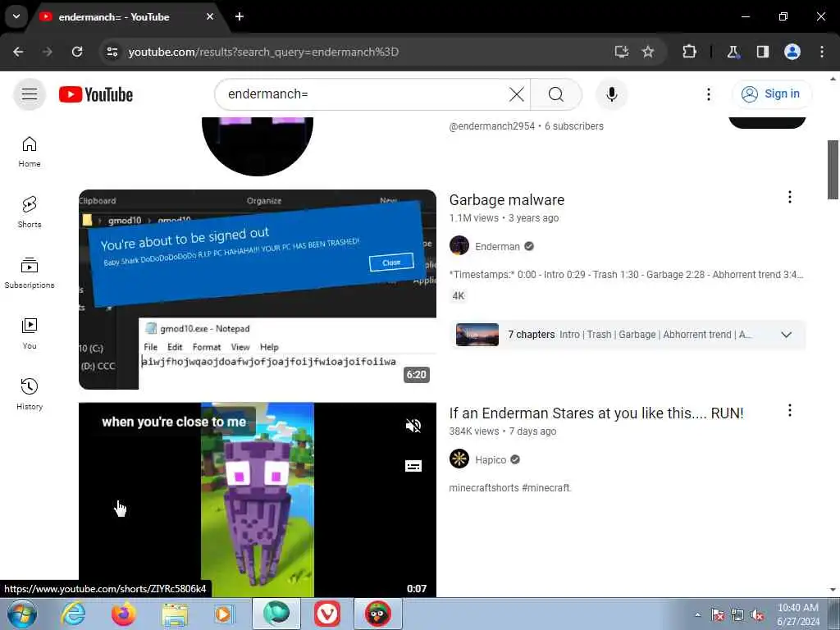Click the endermanch channel avatar
The image size is (840, 630).
(257, 146)
